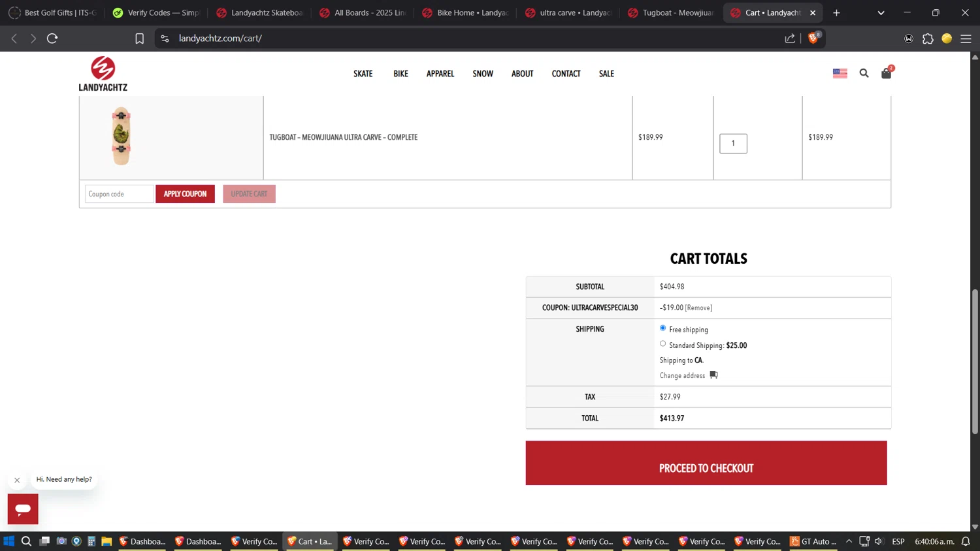Open the APPAREL menu
980x551 pixels.
click(x=440, y=74)
